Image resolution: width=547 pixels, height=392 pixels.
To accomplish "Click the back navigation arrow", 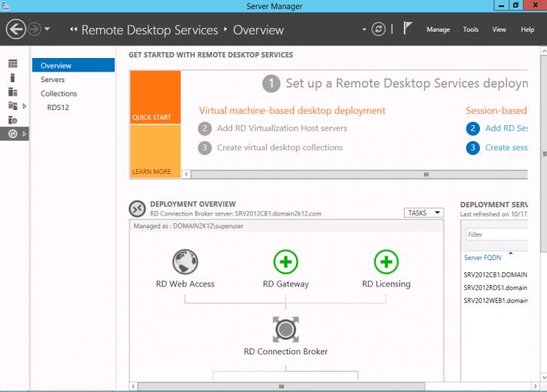I will tap(16, 29).
